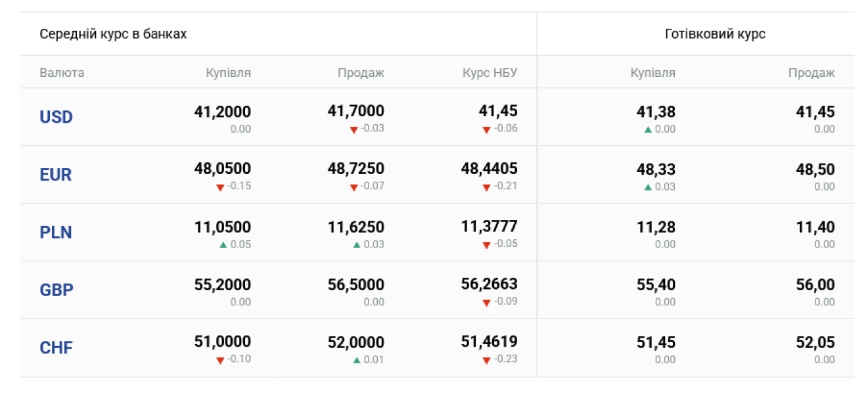
Task: Select the PLN currency row link
Action: click(56, 232)
